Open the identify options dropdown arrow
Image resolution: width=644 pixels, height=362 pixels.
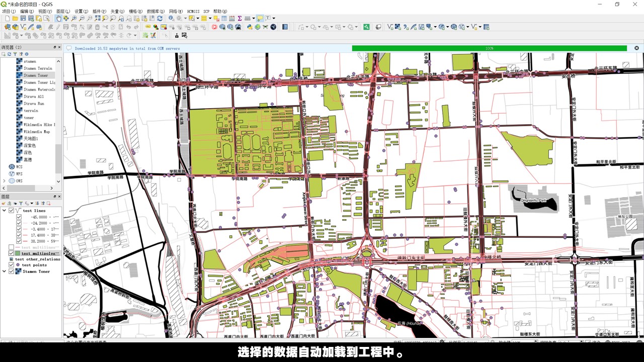pyautogui.click(x=185, y=18)
